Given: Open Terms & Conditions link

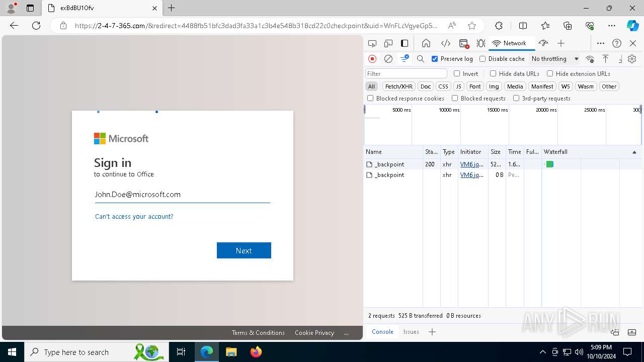Looking at the screenshot, I should (x=258, y=333).
